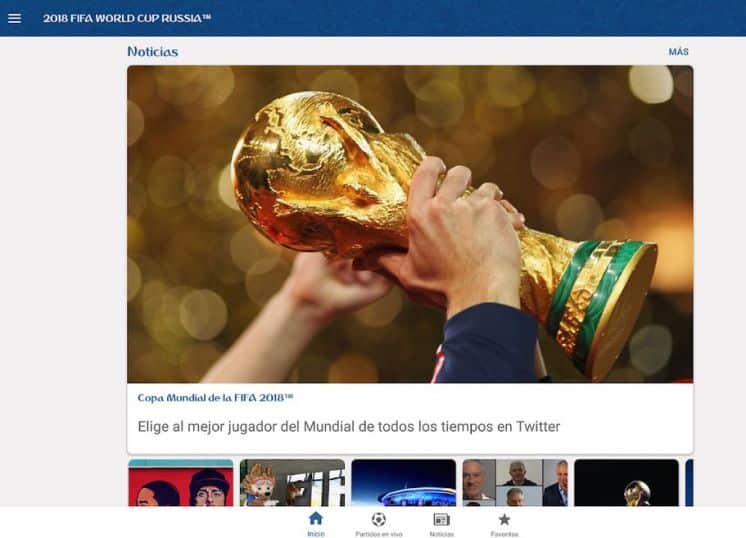Select the Favoritos tab label
The width and height of the screenshot is (746, 538).
(504, 534)
